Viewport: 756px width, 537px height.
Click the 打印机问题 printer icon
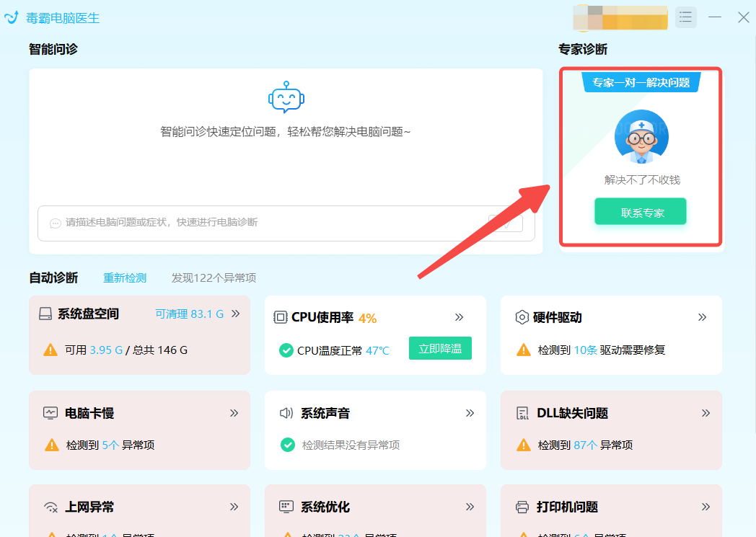520,506
